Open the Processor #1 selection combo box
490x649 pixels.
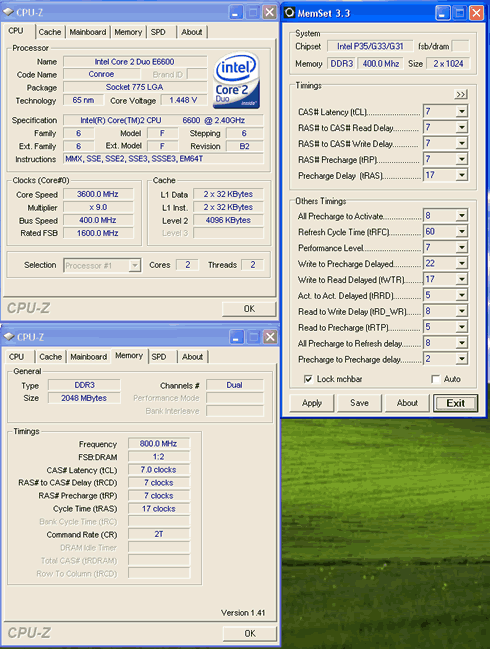point(102,265)
